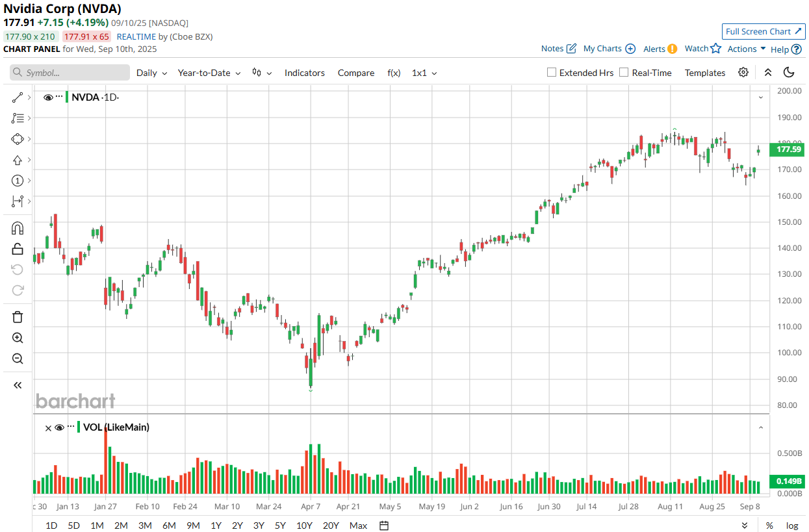This screenshot has width=809, height=532.
Task: Open chart settings gear
Action: 743,72
